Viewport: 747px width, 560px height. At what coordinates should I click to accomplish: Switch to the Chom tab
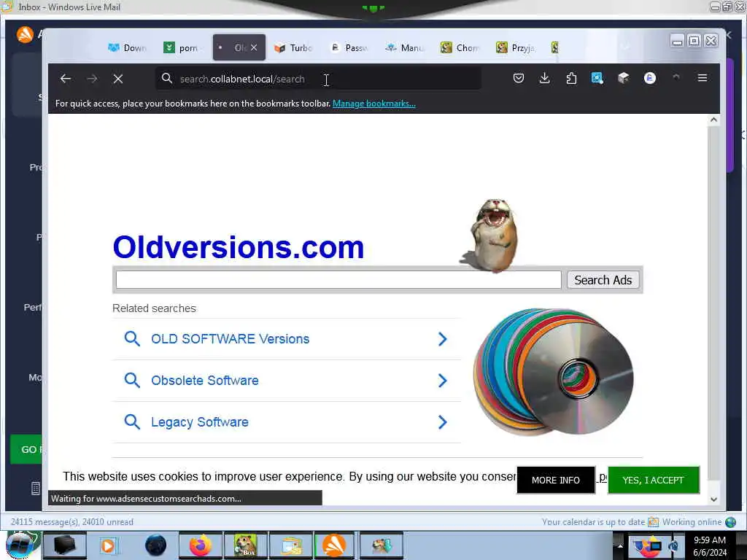(x=460, y=47)
